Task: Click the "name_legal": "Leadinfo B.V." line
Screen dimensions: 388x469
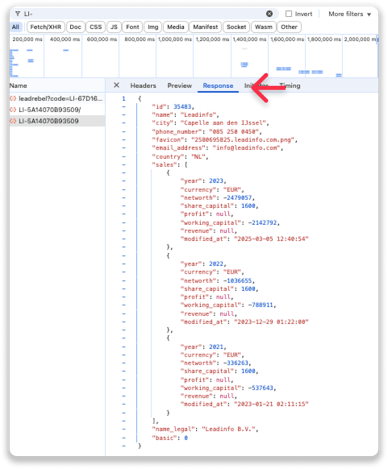Action: tap(205, 429)
